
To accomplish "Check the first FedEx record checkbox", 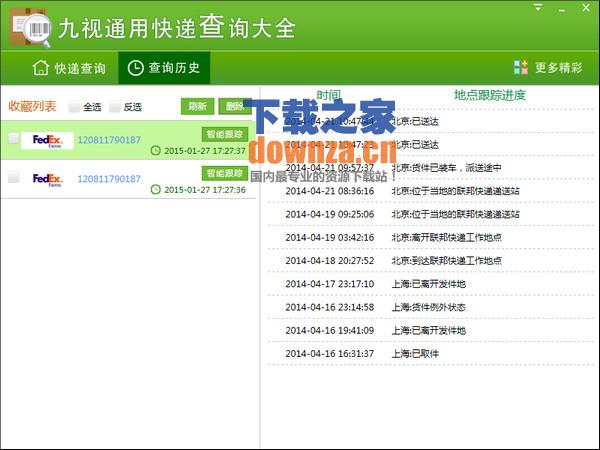I will [x=13, y=140].
